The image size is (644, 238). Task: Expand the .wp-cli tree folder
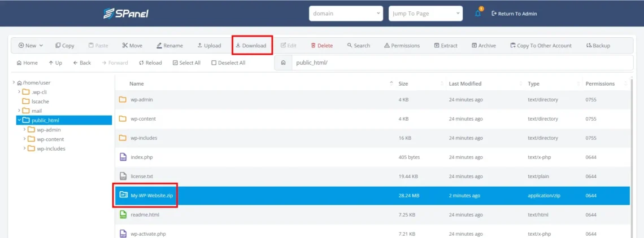click(x=19, y=91)
